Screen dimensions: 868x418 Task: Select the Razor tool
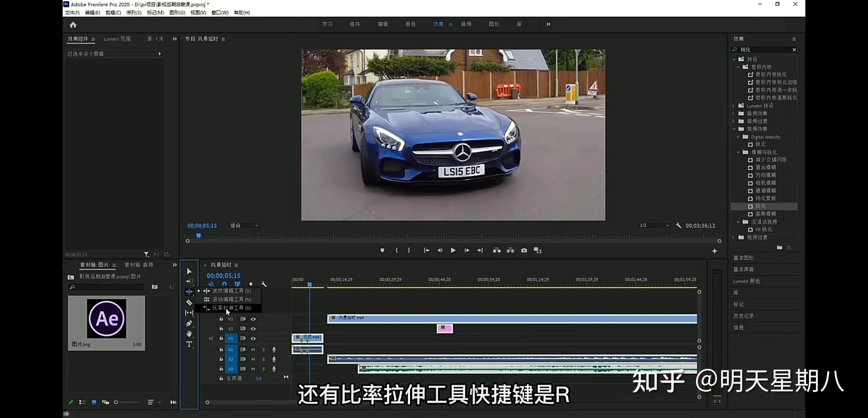point(189,302)
